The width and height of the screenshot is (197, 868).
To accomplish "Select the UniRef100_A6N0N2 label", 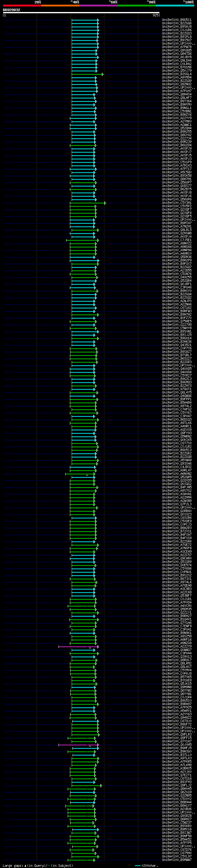I will point(177,474).
